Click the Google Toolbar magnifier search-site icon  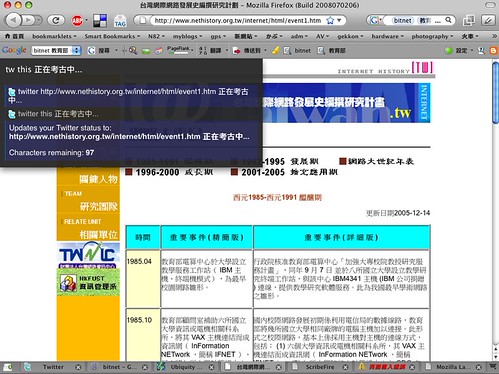pos(133,50)
